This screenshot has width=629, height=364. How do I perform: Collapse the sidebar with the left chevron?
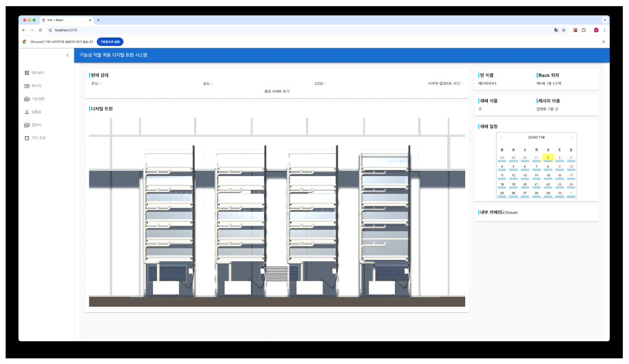pyautogui.click(x=67, y=55)
